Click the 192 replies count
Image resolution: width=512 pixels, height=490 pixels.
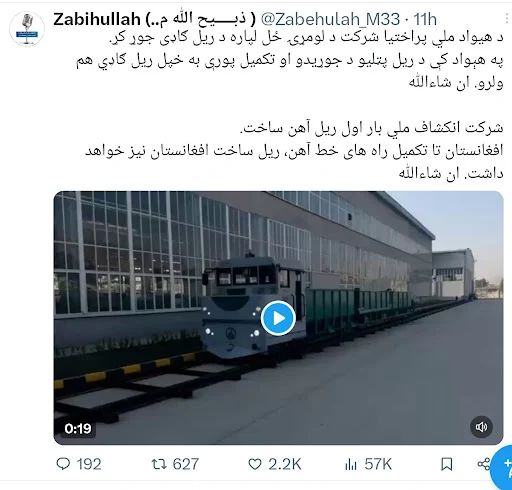89,464
